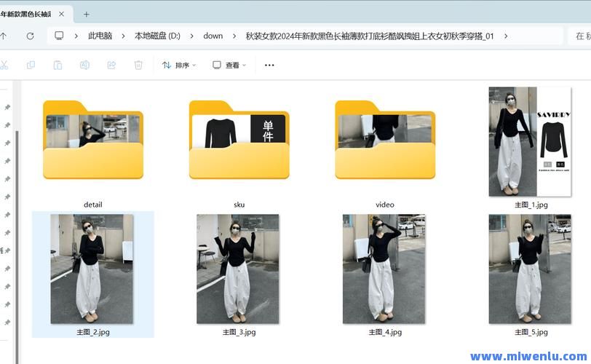The height and width of the screenshot is (364, 591).
Task: Open the three-dot See more menu
Action: pyautogui.click(x=269, y=65)
